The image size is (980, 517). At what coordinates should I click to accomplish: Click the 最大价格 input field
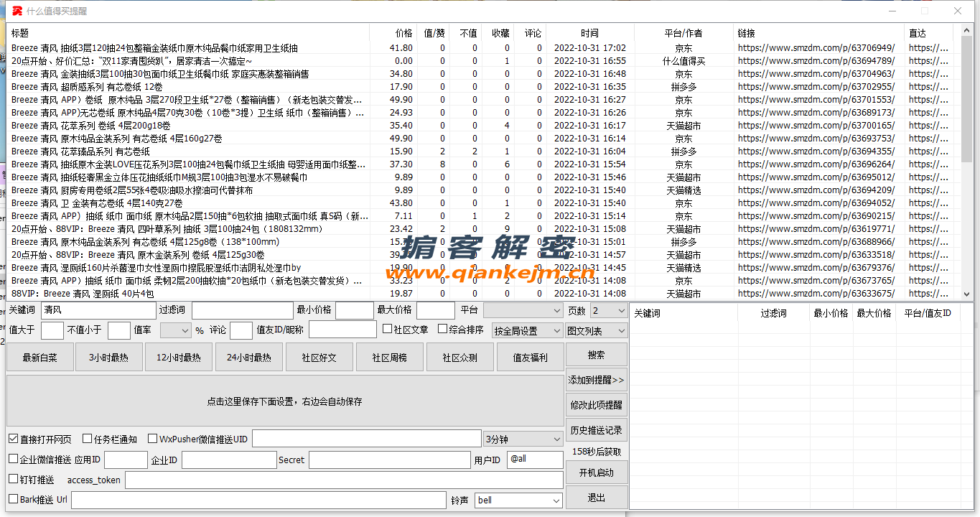436,310
